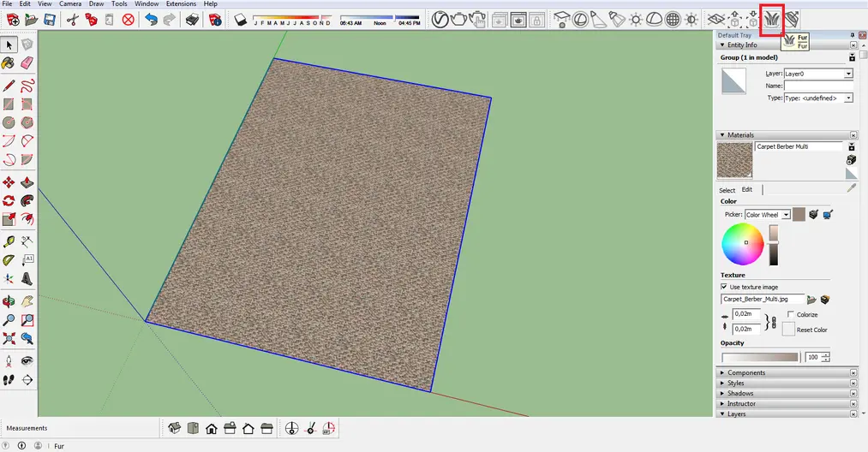This screenshot has width=868, height=452.
Task: Click the Zoom Extents tool
Action: tap(9, 338)
